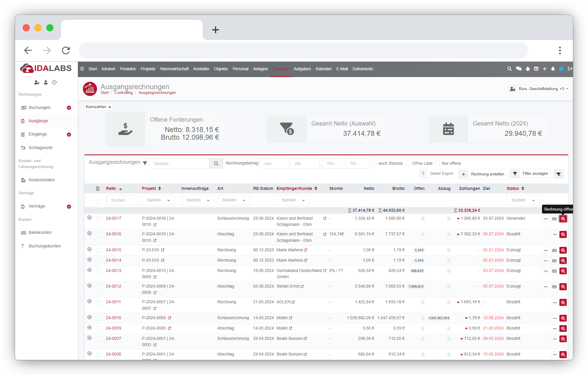Go to Kalender in navbar

click(323, 69)
